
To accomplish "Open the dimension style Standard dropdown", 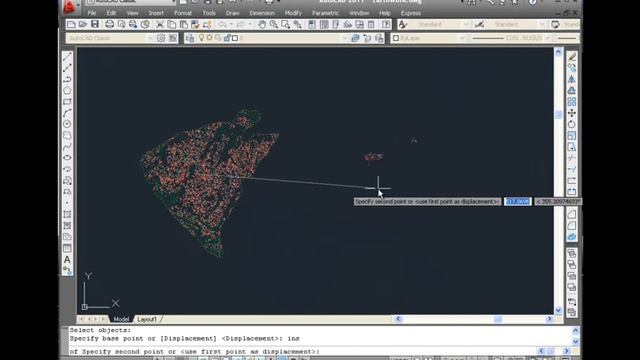I will click(x=542, y=24).
